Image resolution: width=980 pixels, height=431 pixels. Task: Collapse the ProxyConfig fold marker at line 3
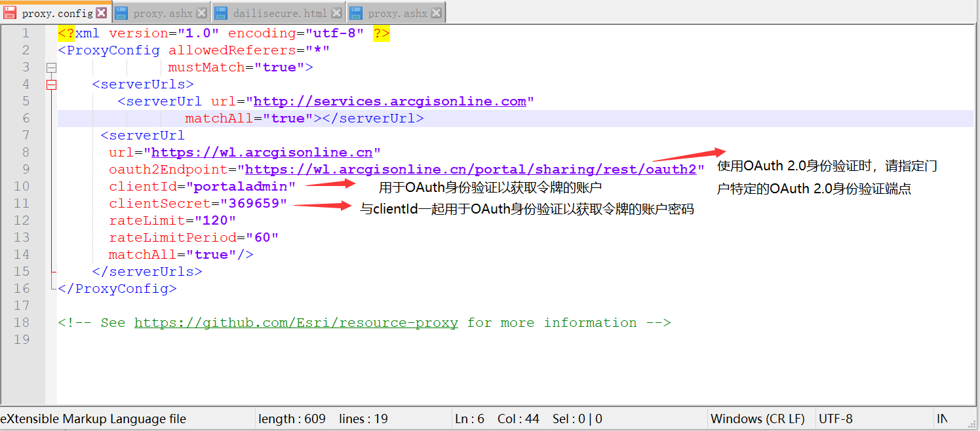[x=51, y=67]
